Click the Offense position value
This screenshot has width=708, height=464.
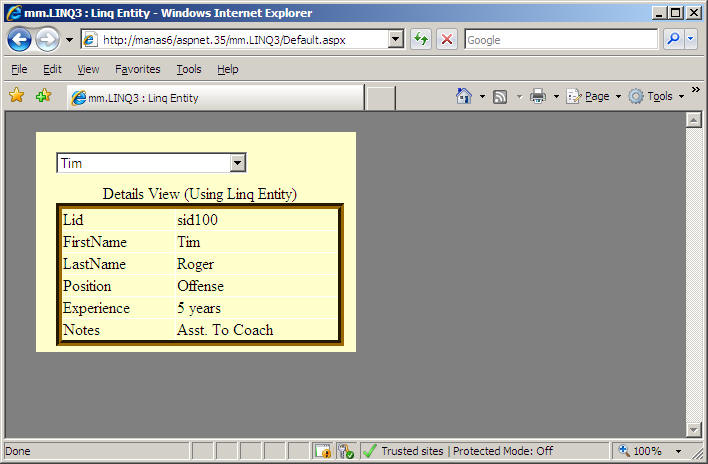tap(200, 286)
